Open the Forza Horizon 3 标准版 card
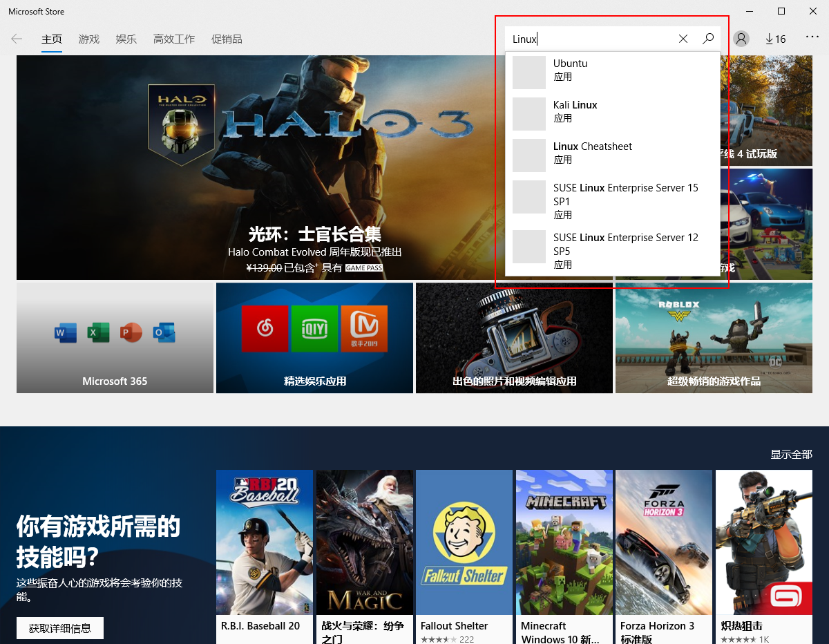The image size is (829, 644). pos(664,557)
